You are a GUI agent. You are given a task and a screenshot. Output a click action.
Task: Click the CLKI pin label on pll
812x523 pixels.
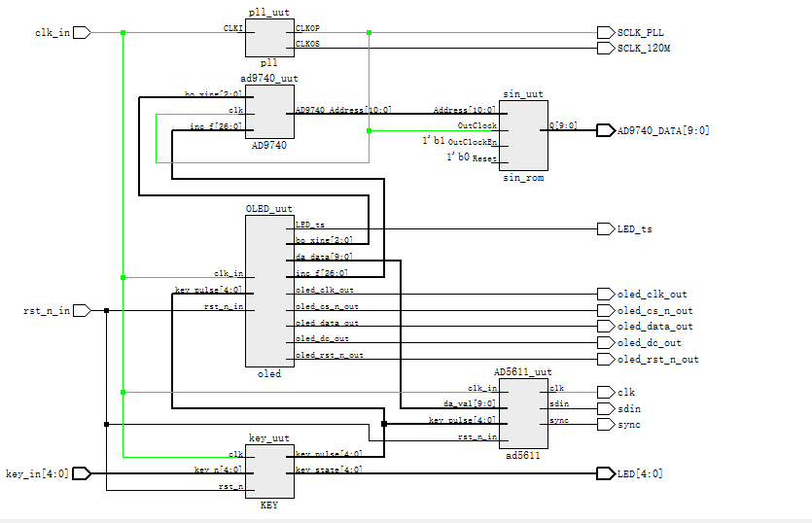coord(233,28)
